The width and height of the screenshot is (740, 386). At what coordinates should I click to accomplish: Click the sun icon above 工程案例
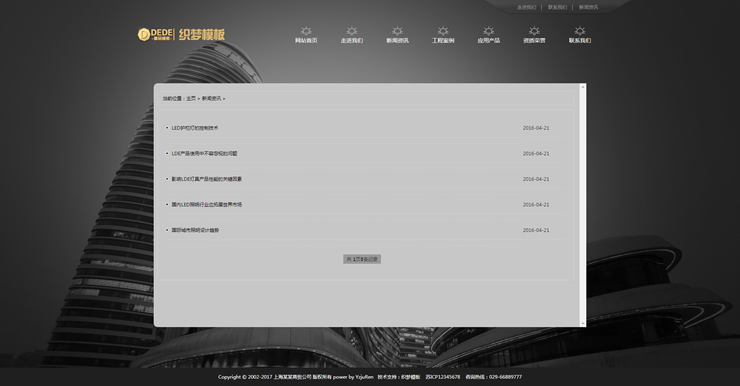pyautogui.click(x=443, y=31)
